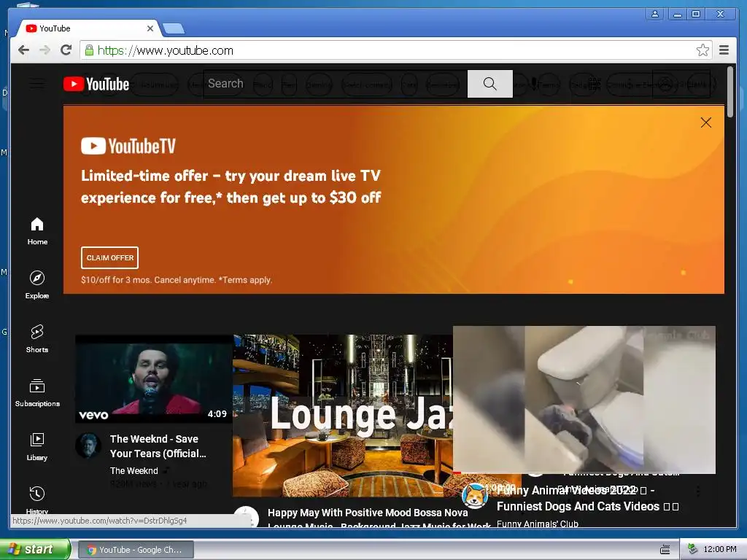Open the Chrome hamburger menu

tap(724, 50)
